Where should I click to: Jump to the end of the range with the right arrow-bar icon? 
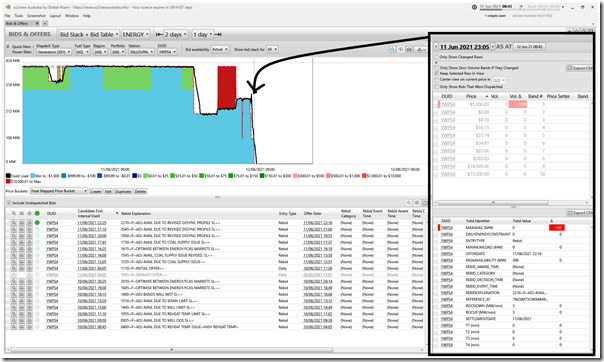click(218, 34)
